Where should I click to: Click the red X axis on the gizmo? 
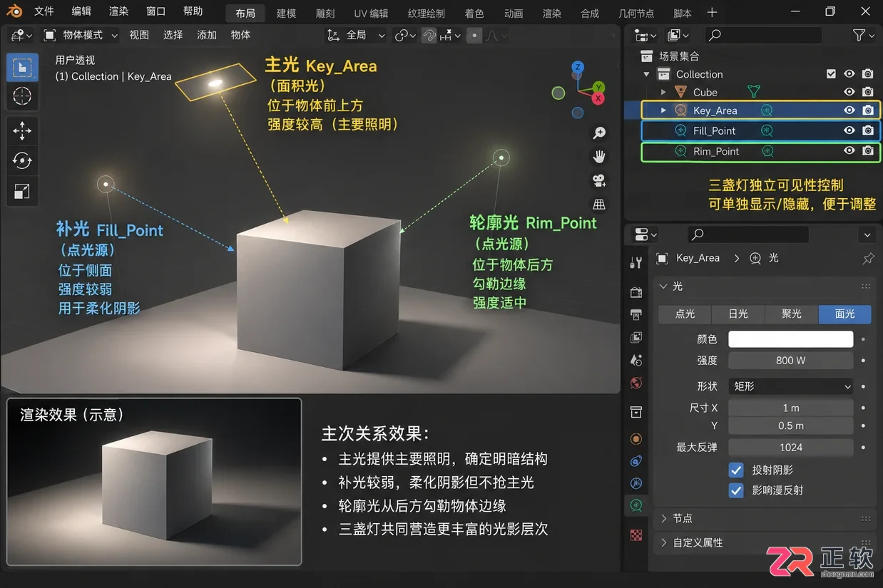coord(598,98)
